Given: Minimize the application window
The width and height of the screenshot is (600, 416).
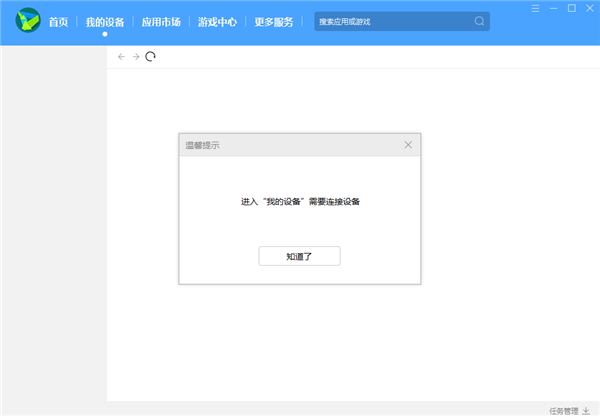Looking at the screenshot, I should pyautogui.click(x=553, y=8).
